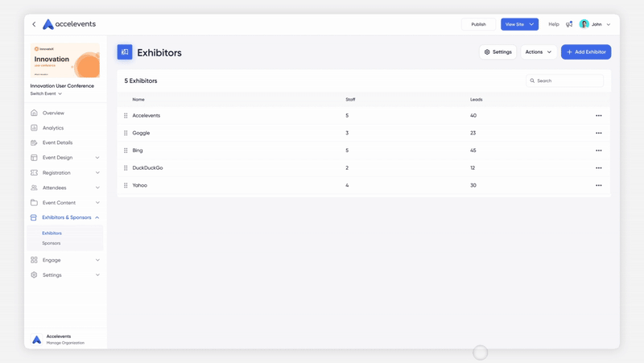This screenshot has height=363, width=644.
Task: Click the sidebar Settings gear icon
Action: point(34,274)
